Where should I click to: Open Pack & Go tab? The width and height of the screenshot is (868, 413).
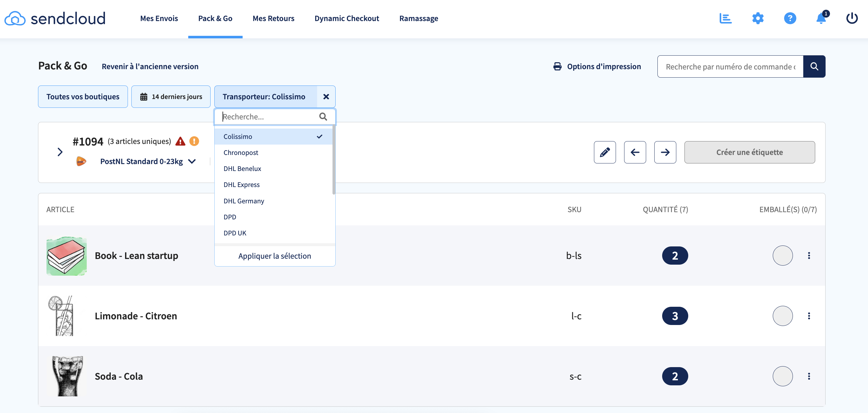pos(215,19)
